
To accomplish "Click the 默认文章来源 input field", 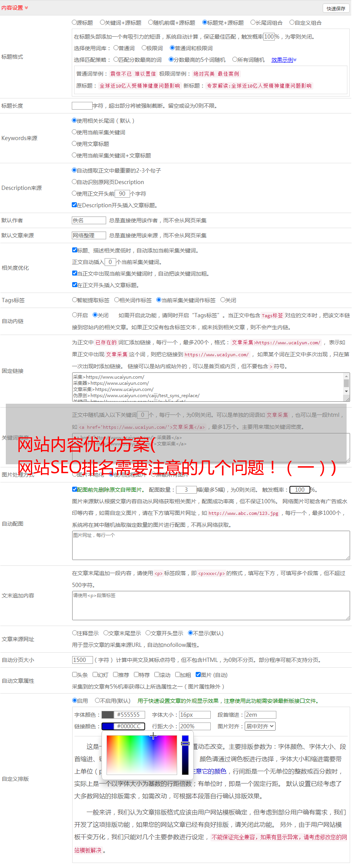I will [89, 235].
